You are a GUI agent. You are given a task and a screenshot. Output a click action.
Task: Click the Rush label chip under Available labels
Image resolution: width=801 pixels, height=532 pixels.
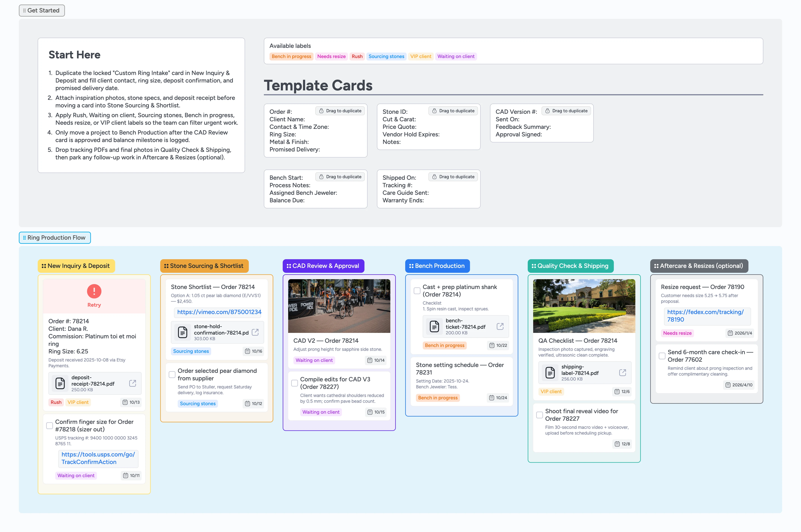pyautogui.click(x=357, y=56)
